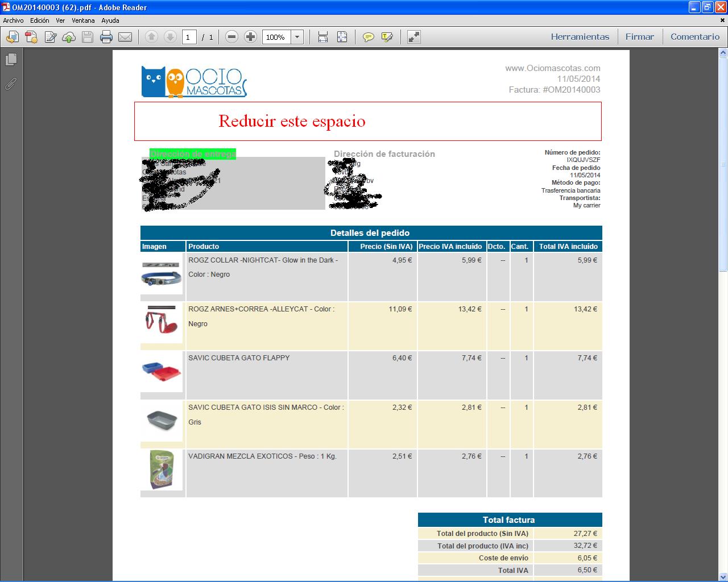Print the document with printer icon
Viewport: 728px width, 582px height.
[x=106, y=38]
